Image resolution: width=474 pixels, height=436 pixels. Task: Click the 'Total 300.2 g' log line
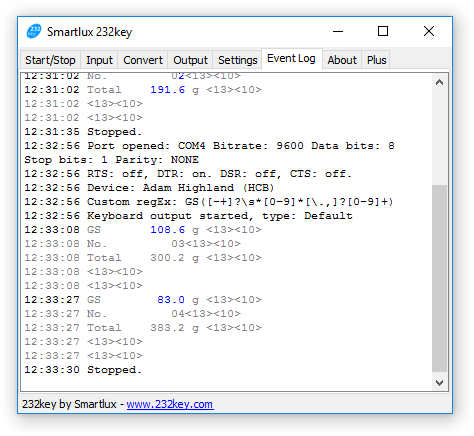[143, 258]
